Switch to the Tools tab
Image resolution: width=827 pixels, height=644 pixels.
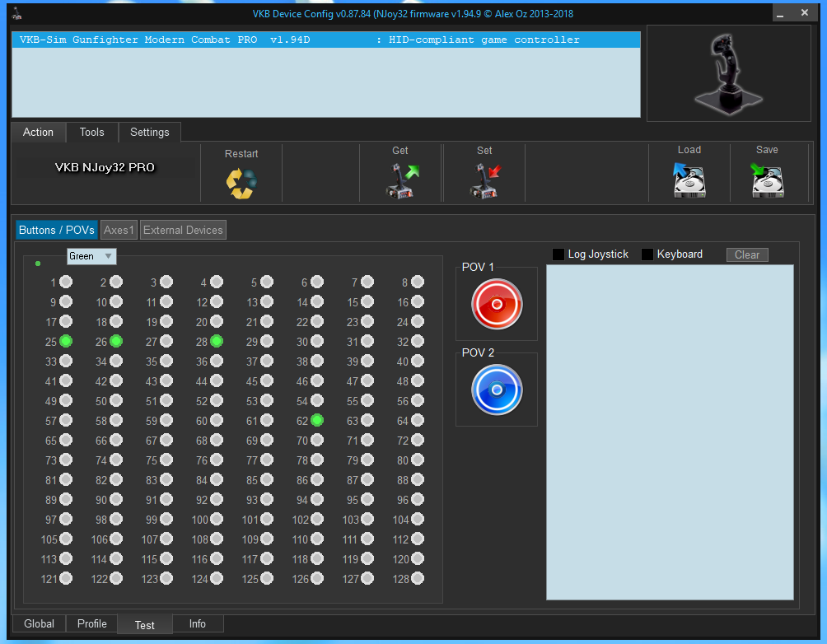click(x=91, y=132)
